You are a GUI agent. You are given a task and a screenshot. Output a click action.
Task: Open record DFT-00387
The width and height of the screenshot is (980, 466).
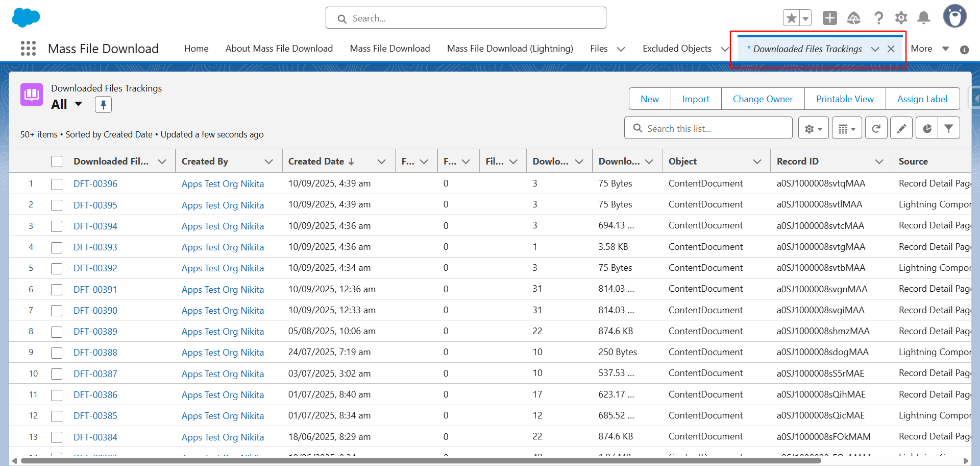[x=95, y=374]
